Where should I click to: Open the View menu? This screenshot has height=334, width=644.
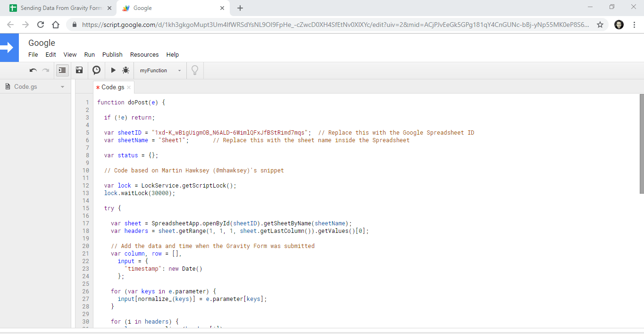coord(70,55)
